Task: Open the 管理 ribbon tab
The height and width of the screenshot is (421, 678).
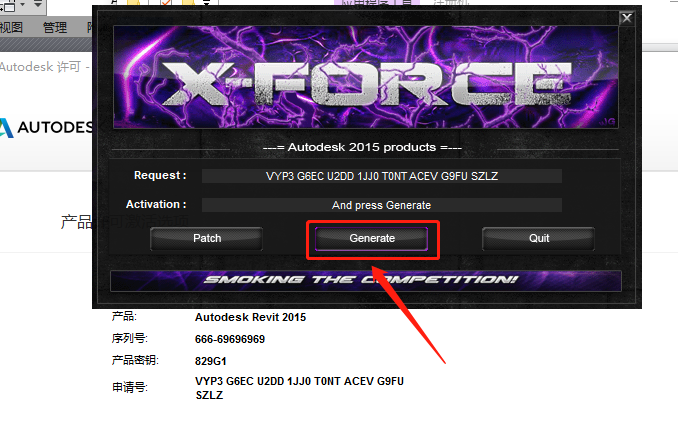Action: point(55,28)
